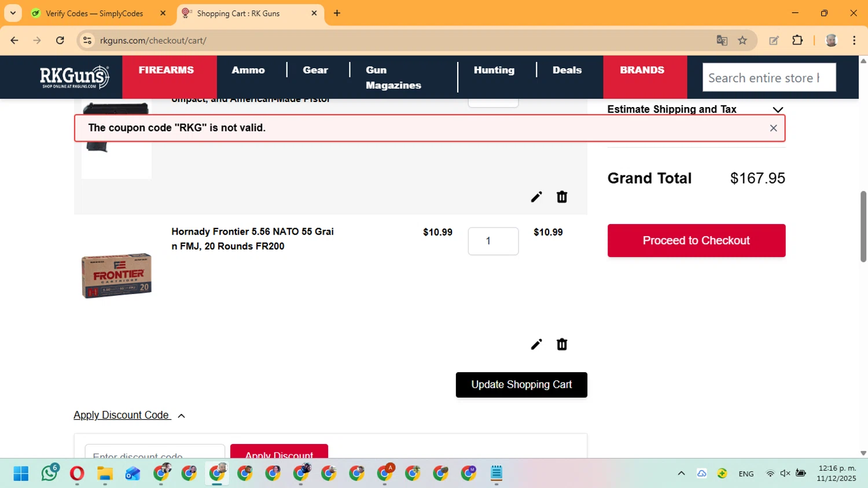View site information icon in address bar
This screenshot has width=868, height=488.
point(87,41)
